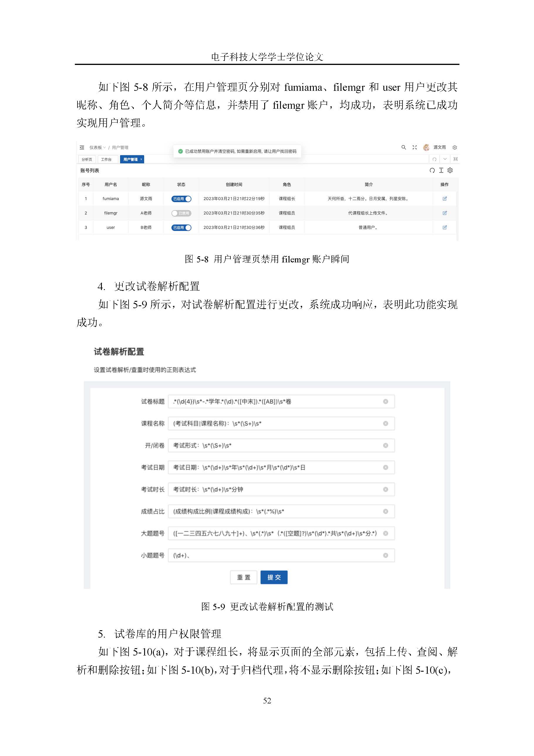Click the 重置 button
This screenshot has height=756, width=534.
pos(243,577)
